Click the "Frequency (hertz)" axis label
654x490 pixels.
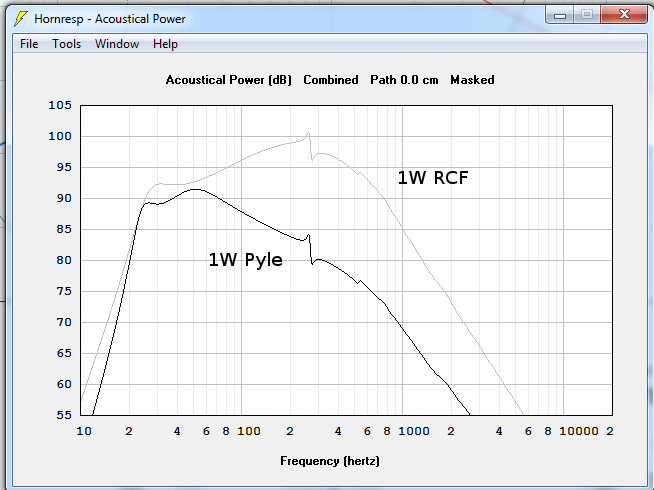click(x=330, y=461)
